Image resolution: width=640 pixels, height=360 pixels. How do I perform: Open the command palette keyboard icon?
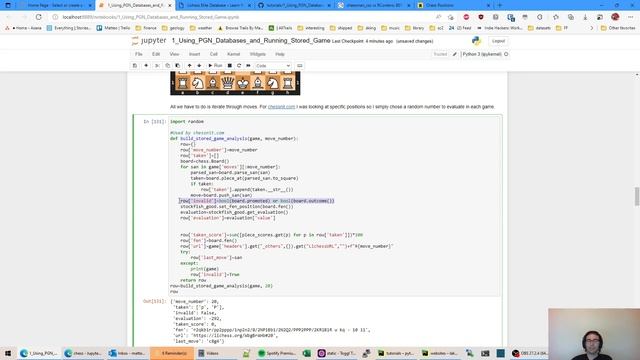tap(300, 66)
